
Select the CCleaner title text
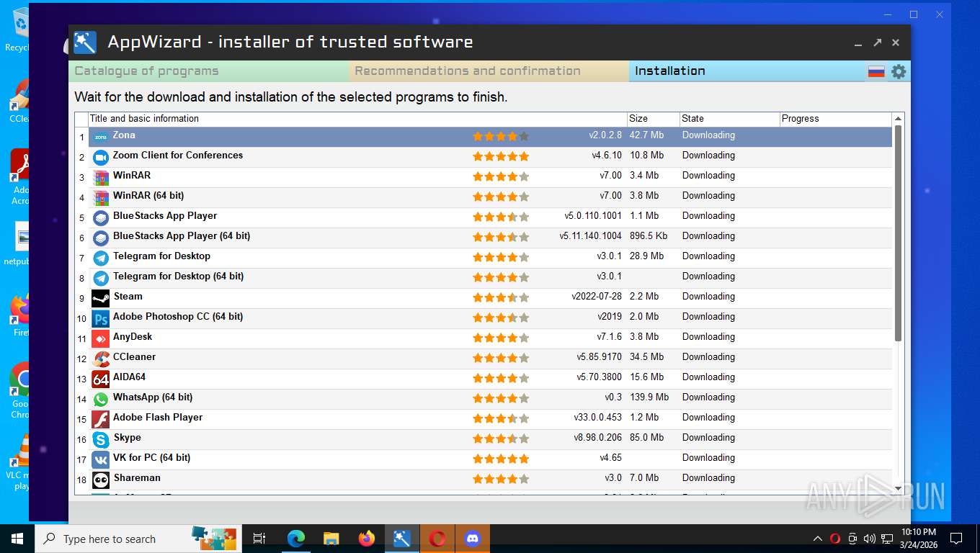click(135, 357)
